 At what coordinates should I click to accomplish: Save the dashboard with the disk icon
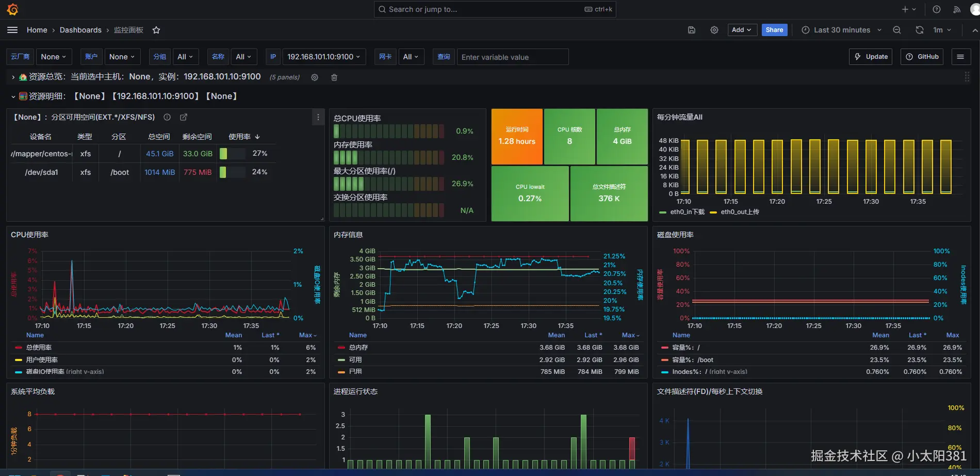692,30
